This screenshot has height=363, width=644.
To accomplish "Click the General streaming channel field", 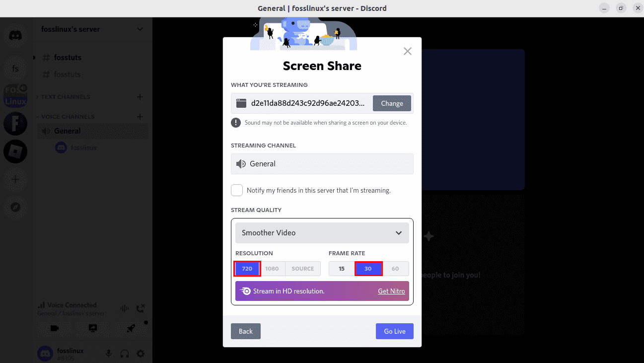I will pyautogui.click(x=322, y=164).
